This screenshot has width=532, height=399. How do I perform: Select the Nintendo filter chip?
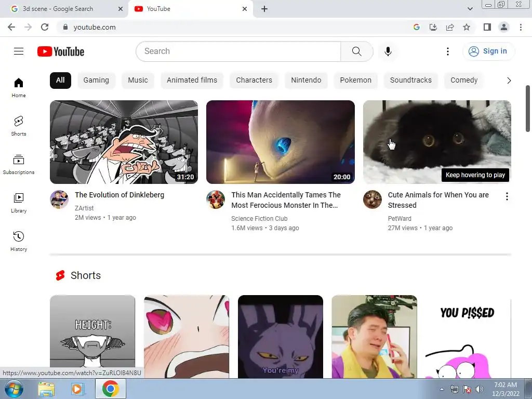pyautogui.click(x=306, y=81)
